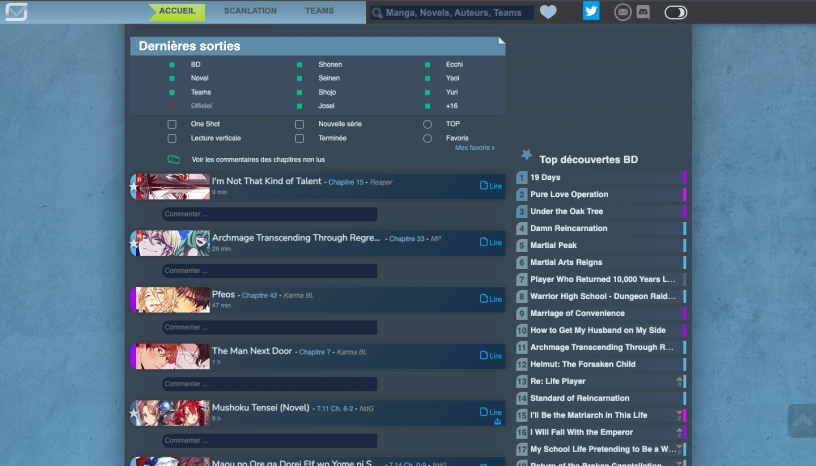Screen dimensions: 816x466
Task: Open the Twitter link icon
Action: pos(591,12)
